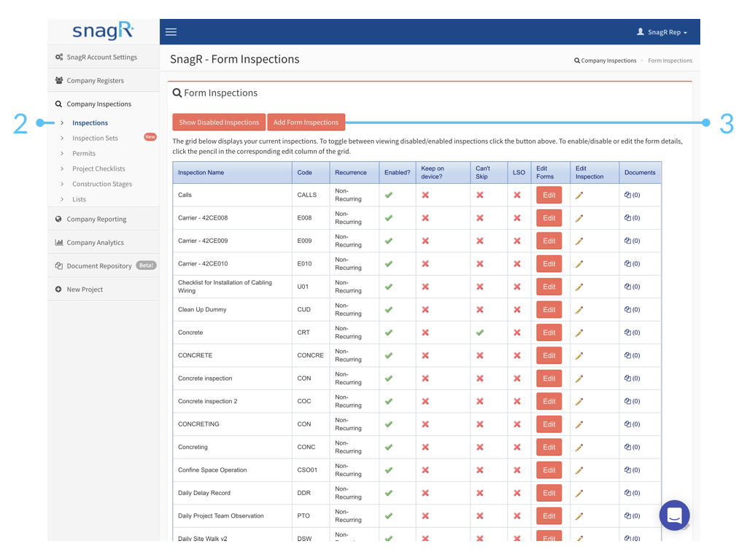Click pencil to edit Calls inspection
The width and height of the screenshot is (747, 560).
coord(579,195)
